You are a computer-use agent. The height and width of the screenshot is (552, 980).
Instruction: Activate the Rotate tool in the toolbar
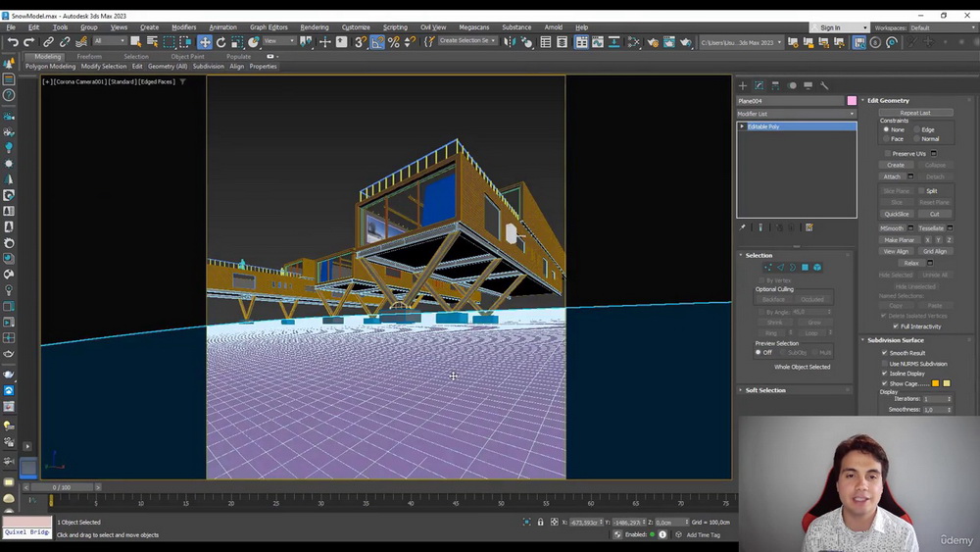[x=220, y=42]
